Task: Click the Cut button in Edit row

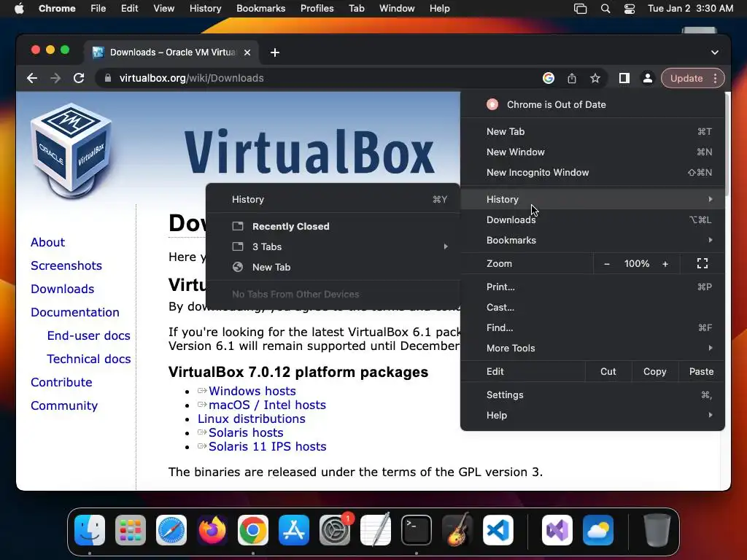Action: pos(608,371)
